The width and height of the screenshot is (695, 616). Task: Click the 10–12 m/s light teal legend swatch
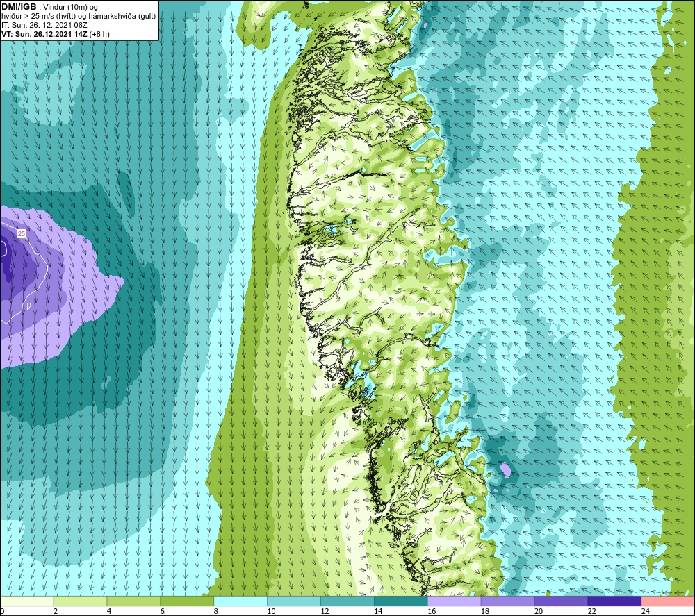(x=294, y=601)
